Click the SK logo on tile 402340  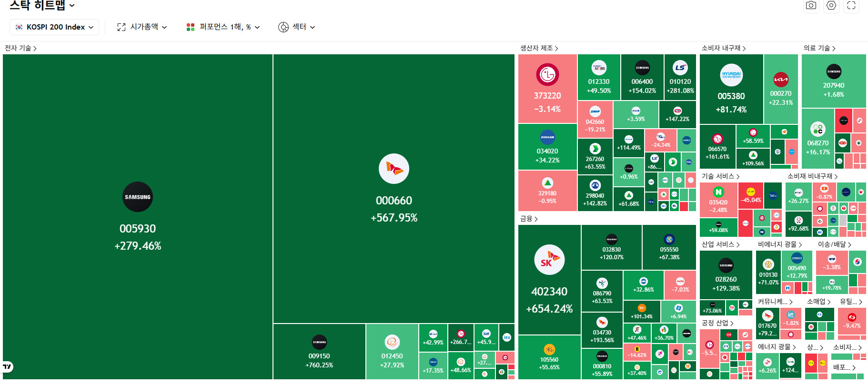pyautogui.click(x=549, y=260)
